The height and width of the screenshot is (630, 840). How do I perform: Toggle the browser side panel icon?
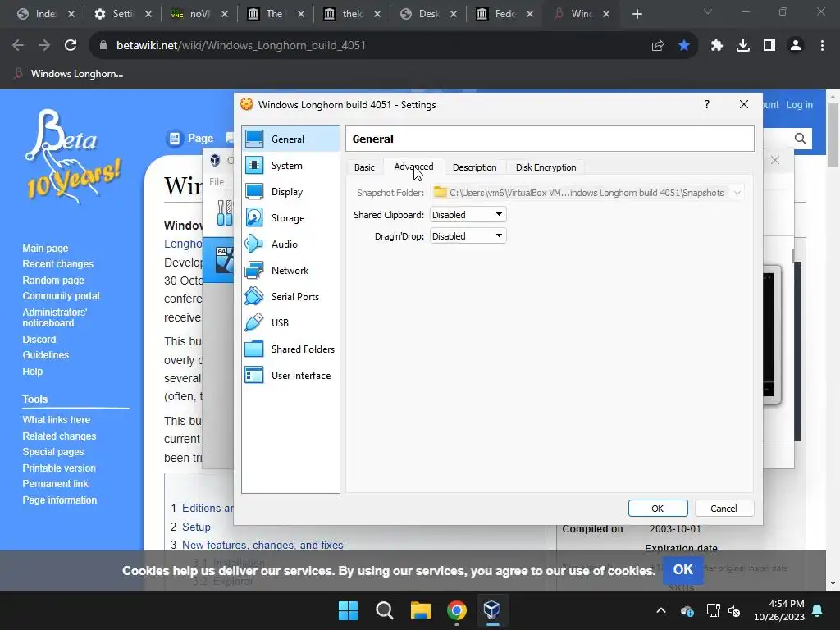[769, 46]
